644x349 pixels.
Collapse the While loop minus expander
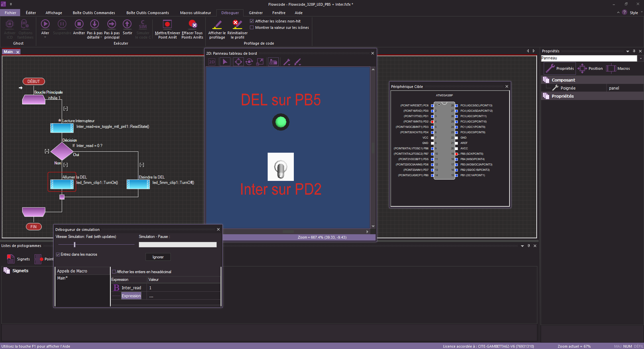(x=66, y=109)
